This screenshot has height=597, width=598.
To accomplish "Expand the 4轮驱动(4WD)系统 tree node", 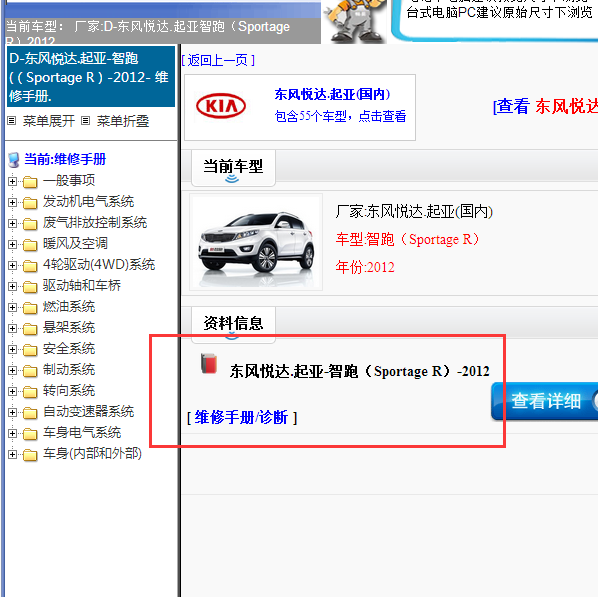I will tap(12, 265).
